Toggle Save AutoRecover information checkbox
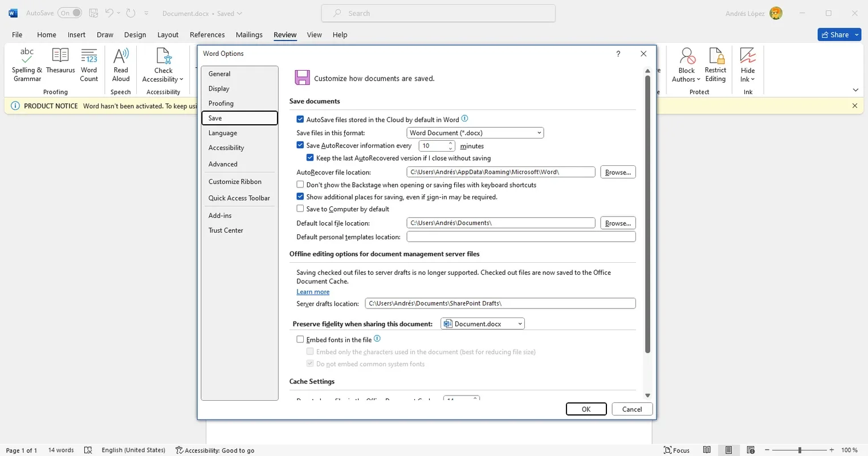 [x=300, y=145]
